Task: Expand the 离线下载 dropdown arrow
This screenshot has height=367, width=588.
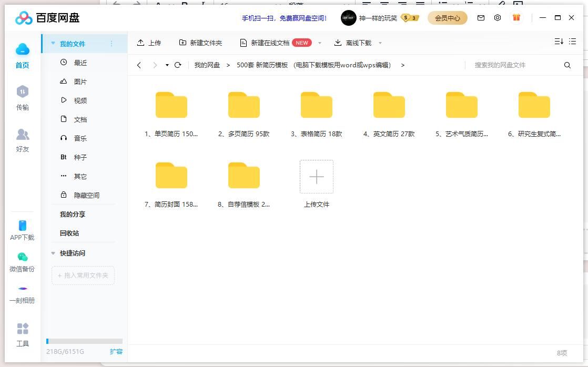Action: click(x=380, y=43)
